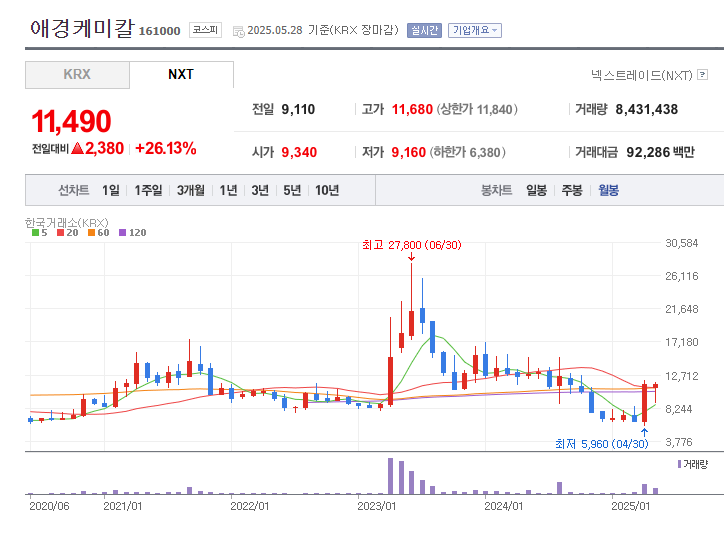Click the lower limit text 하한가 6,380
Image resolution: width=724 pixels, height=534 pixels.
(x=467, y=152)
